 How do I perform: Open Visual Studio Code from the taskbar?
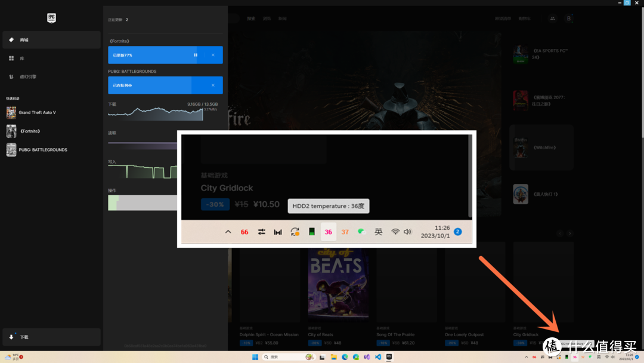pos(378,357)
